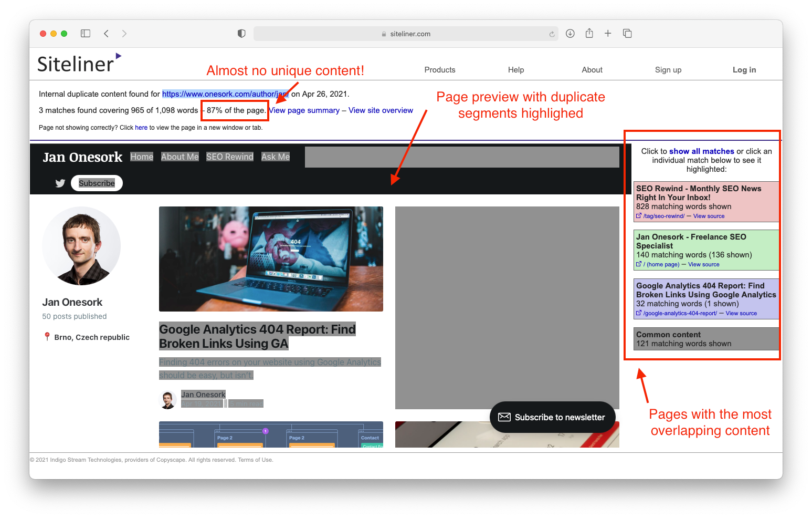This screenshot has width=812, height=518.
Task: Select the grey Common content match
Action: pos(706,339)
